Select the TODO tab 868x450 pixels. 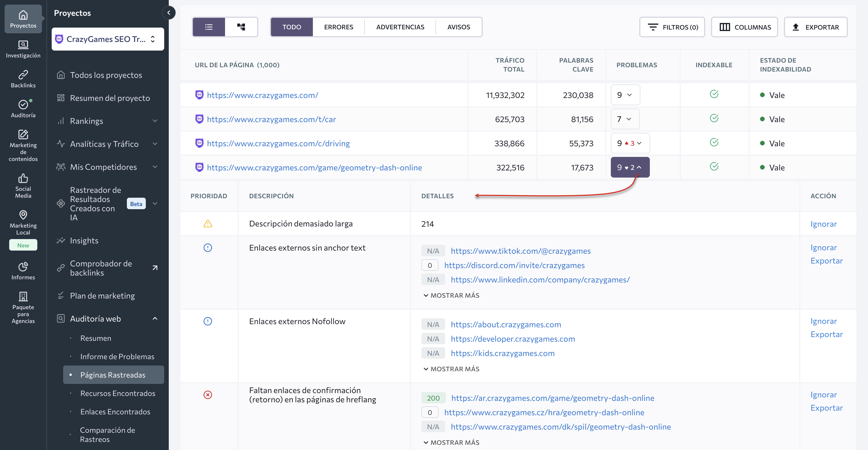click(x=292, y=27)
